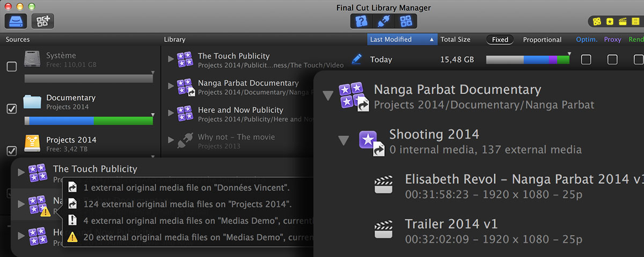Uncheck the Projects 2014 source checkbox
The height and width of the screenshot is (257, 644).
11,151
